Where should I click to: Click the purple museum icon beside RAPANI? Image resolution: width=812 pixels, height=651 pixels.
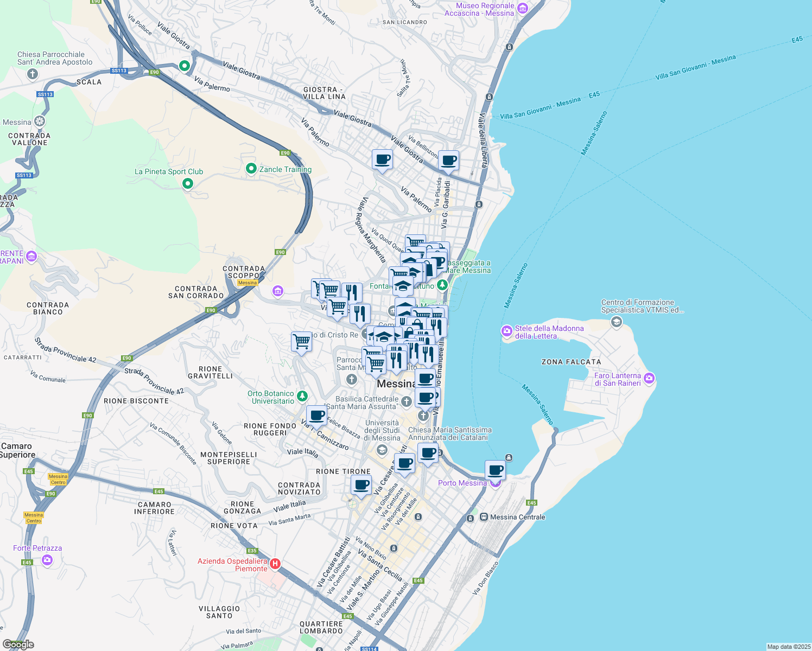tap(31, 256)
